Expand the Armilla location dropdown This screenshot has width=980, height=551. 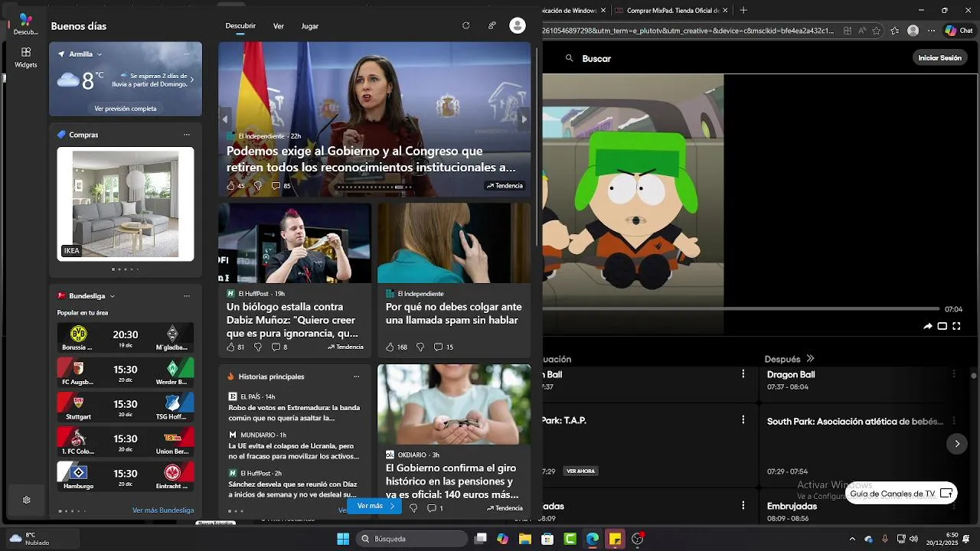(100, 54)
